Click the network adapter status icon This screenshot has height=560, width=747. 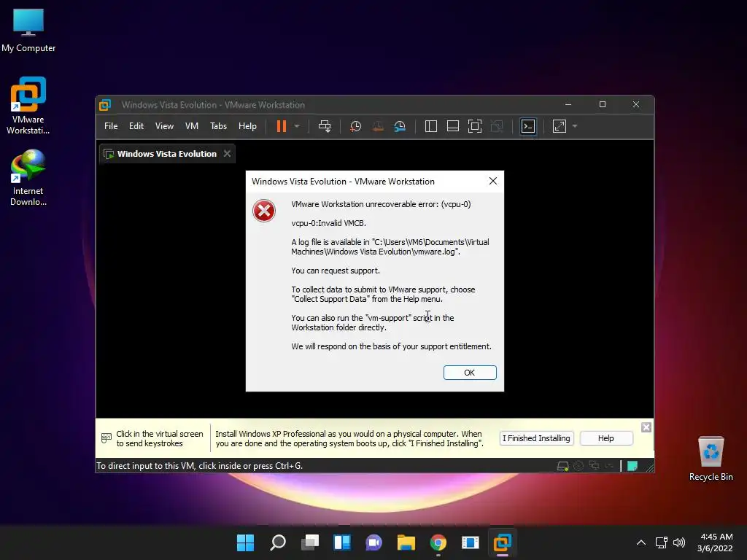pos(594,465)
